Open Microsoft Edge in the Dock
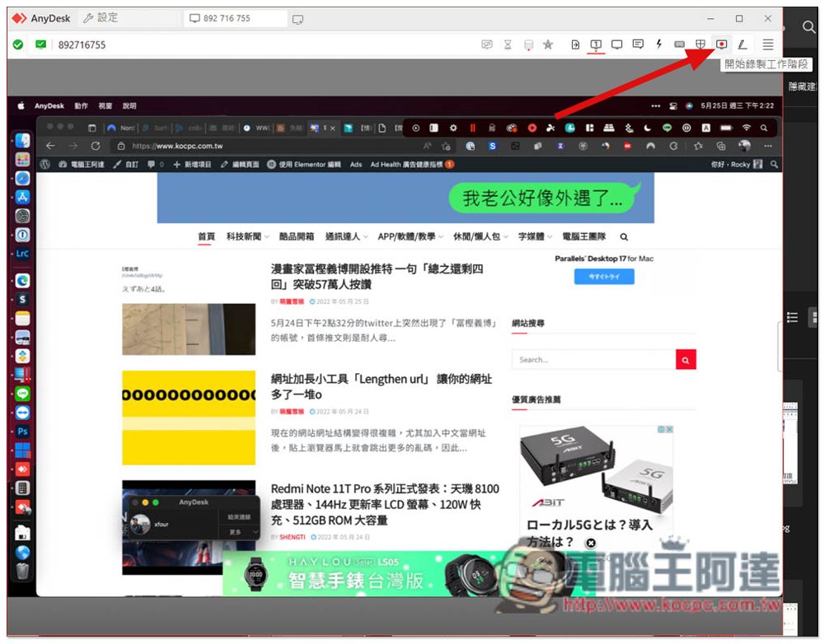The height and width of the screenshot is (644, 824). [x=22, y=281]
